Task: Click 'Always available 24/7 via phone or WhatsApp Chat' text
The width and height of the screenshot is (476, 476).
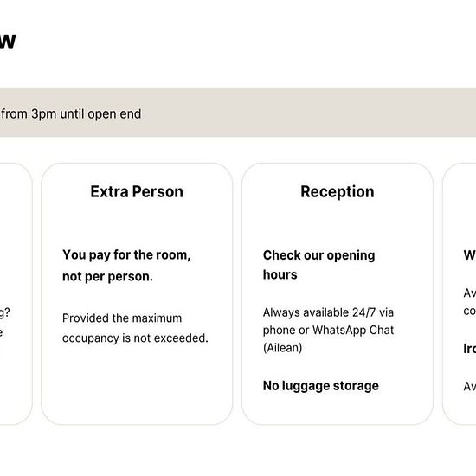Action: (328, 321)
